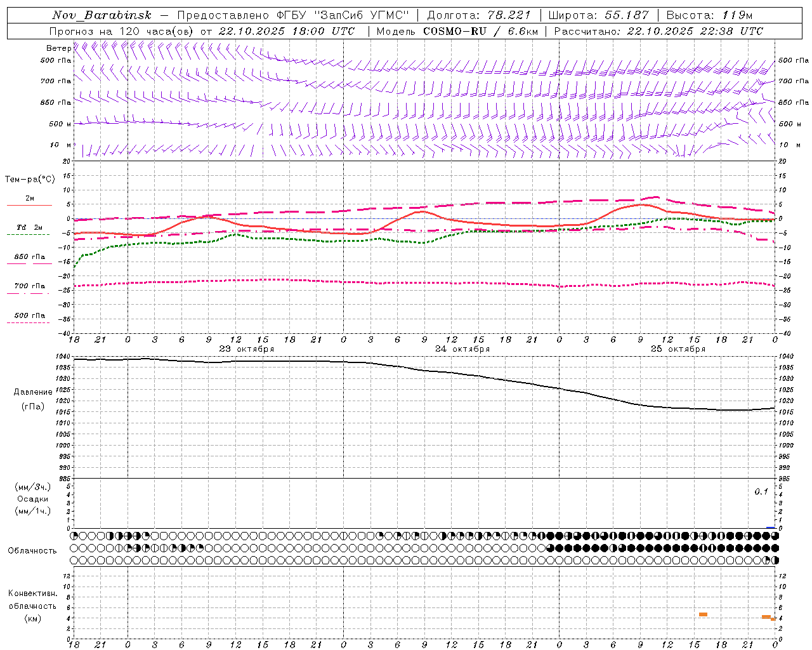Click the 'Облачность' cloud cover label
Image resolution: width=812 pixels, height=650 pixels.
[32, 551]
